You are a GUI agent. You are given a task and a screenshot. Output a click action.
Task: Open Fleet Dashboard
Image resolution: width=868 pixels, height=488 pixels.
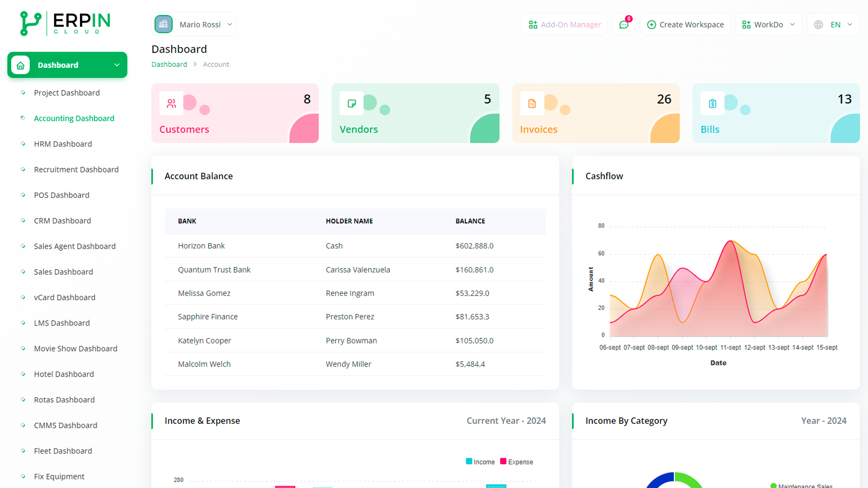(63, 450)
